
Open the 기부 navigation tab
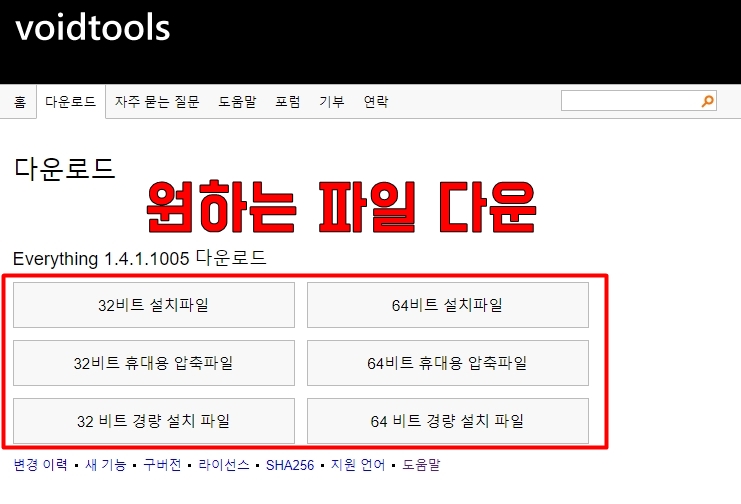point(332,102)
